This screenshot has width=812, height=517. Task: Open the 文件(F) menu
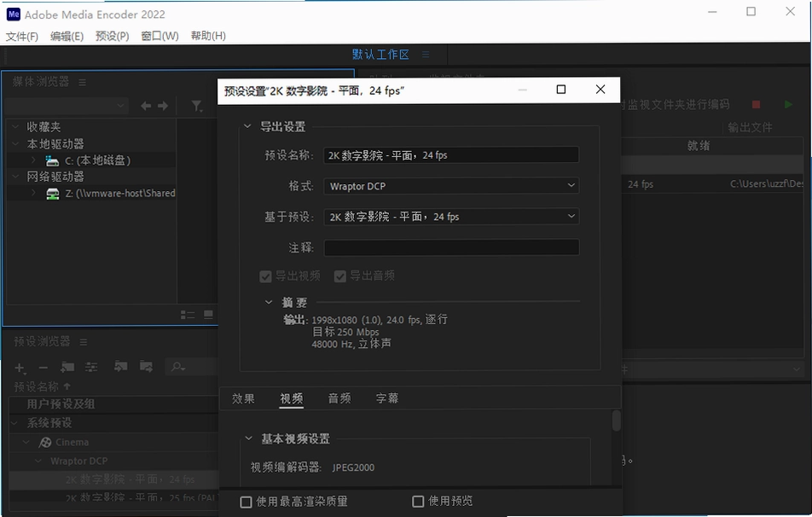pyautogui.click(x=22, y=36)
